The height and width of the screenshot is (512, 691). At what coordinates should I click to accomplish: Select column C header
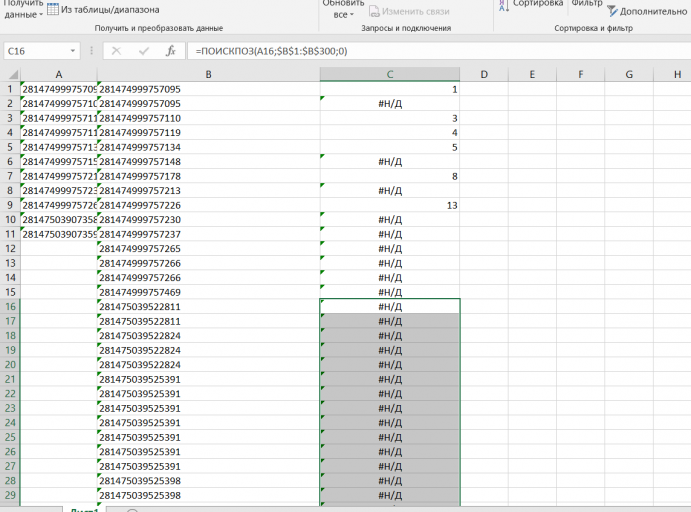point(390,74)
